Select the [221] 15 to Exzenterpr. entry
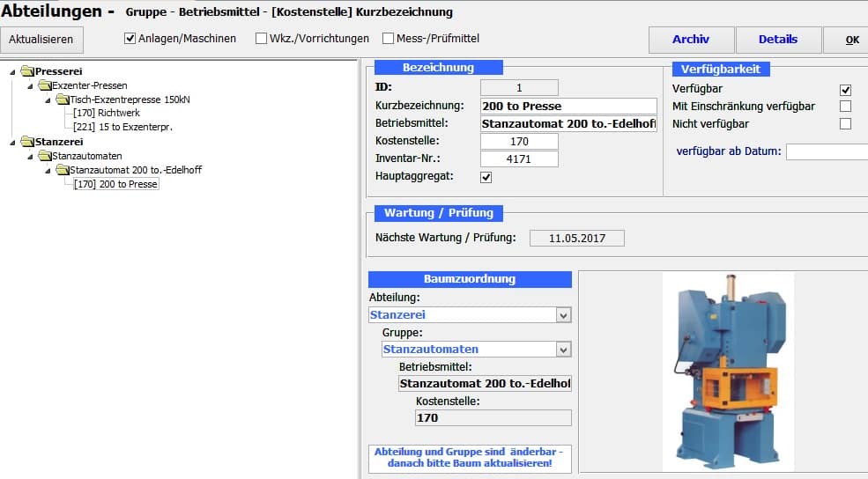 click(122, 128)
